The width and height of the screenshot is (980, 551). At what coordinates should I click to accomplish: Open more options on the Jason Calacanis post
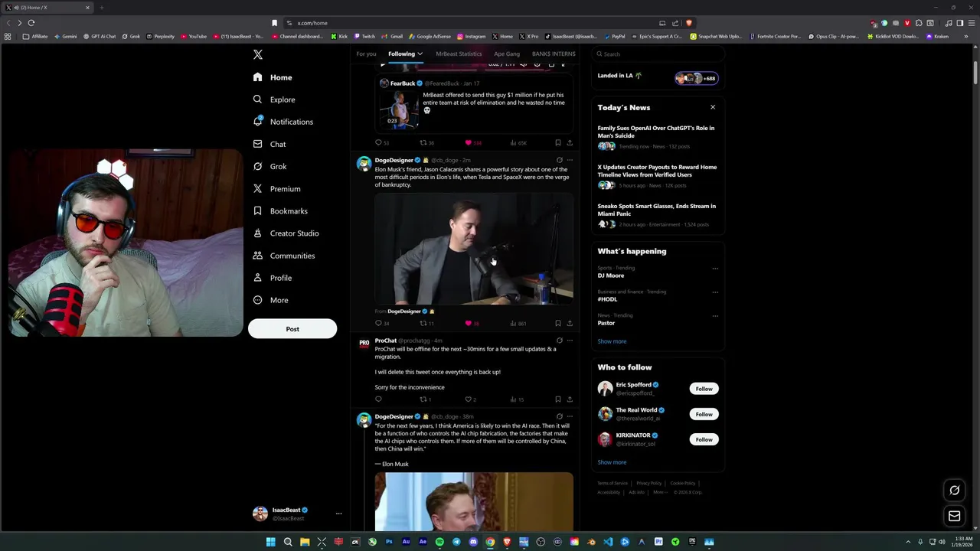pyautogui.click(x=570, y=161)
